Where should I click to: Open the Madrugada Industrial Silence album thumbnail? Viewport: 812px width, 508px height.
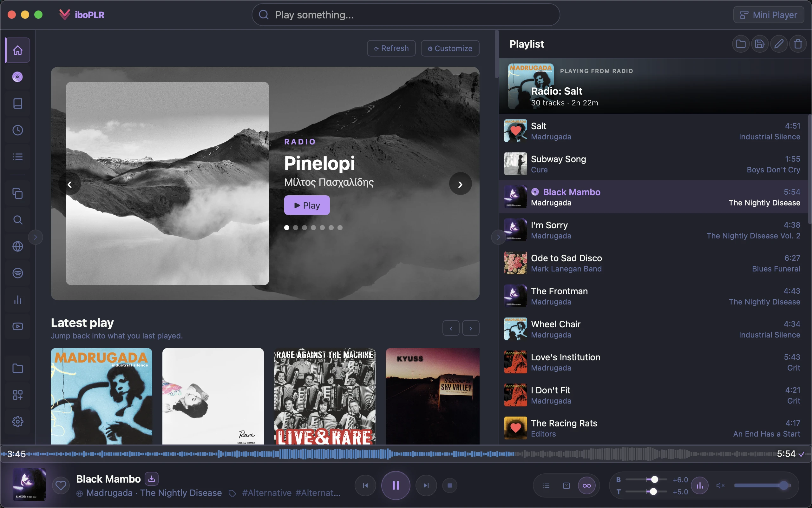pos(101,396)
